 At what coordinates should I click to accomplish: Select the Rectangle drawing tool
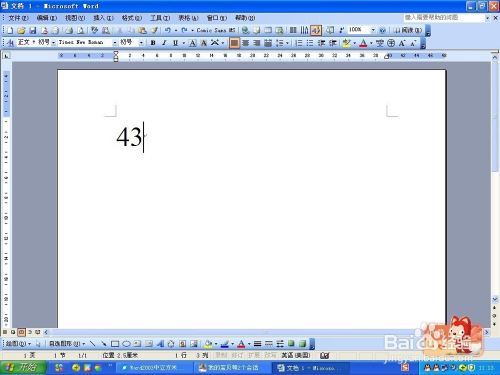tap(115, 344)
